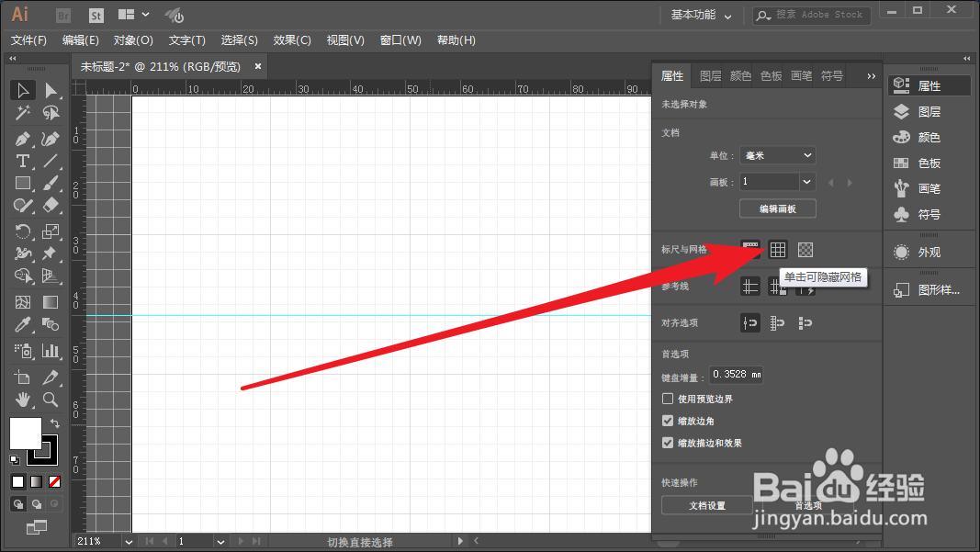Select the Selection tool arrow

tap(22, 91)
